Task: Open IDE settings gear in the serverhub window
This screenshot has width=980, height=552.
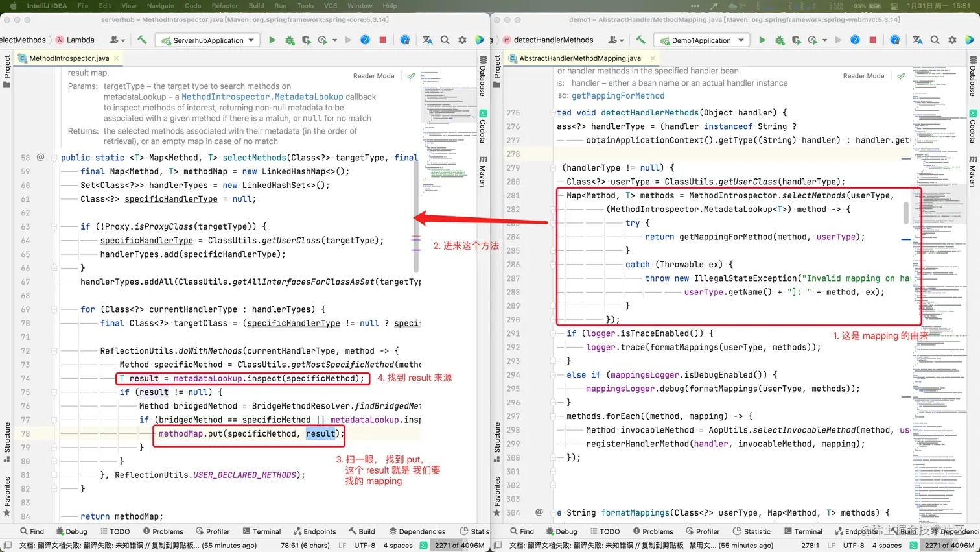Action: [462, 40]
